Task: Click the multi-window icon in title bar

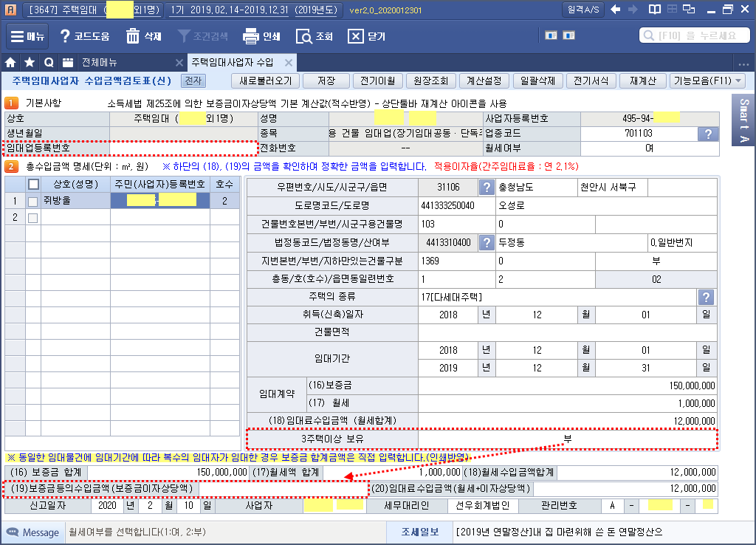Action: (x=690, y=10)
